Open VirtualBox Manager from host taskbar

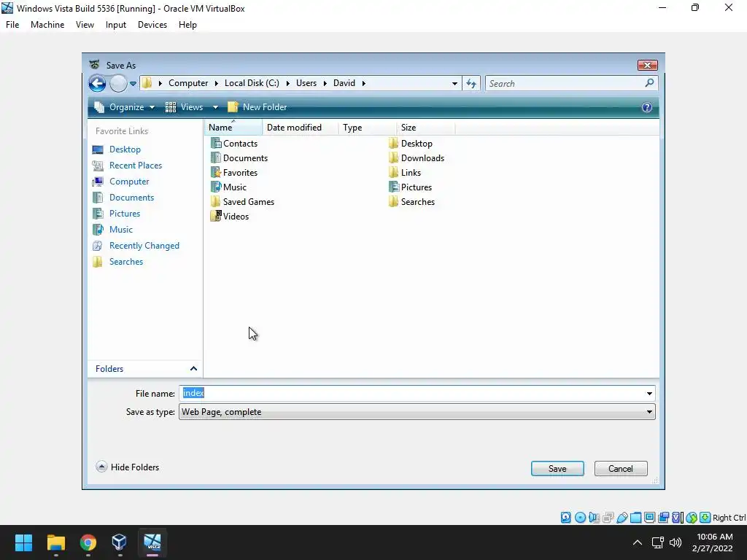point(119,542)
